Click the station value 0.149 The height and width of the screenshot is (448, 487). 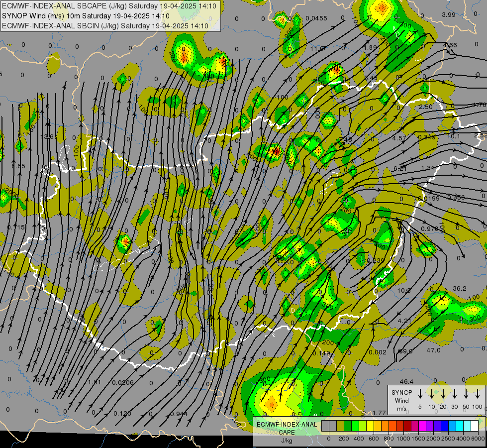pos(321,353)
